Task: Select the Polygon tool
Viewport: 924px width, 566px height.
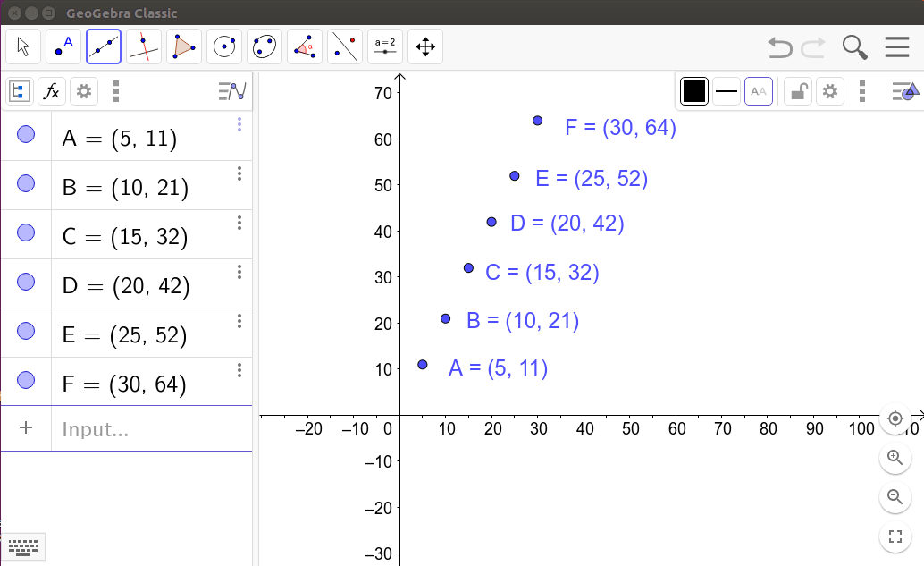Action: point(184,46)
